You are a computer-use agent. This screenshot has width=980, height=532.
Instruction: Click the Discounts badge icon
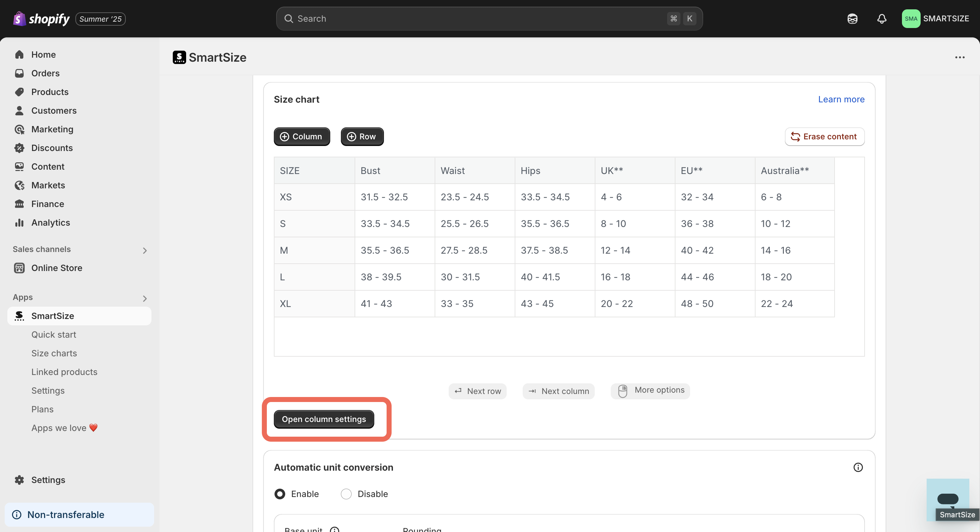pyautogui.click(x=19, y=148)
